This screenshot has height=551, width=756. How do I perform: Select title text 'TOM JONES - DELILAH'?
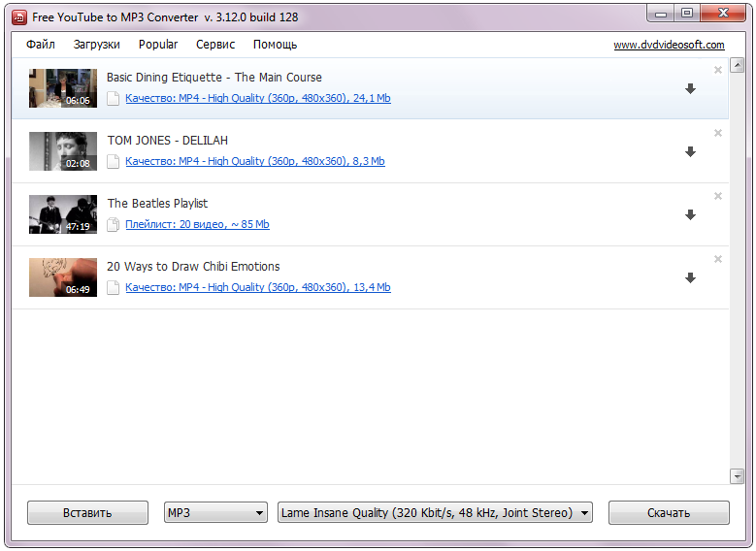[x=167, y=141]
